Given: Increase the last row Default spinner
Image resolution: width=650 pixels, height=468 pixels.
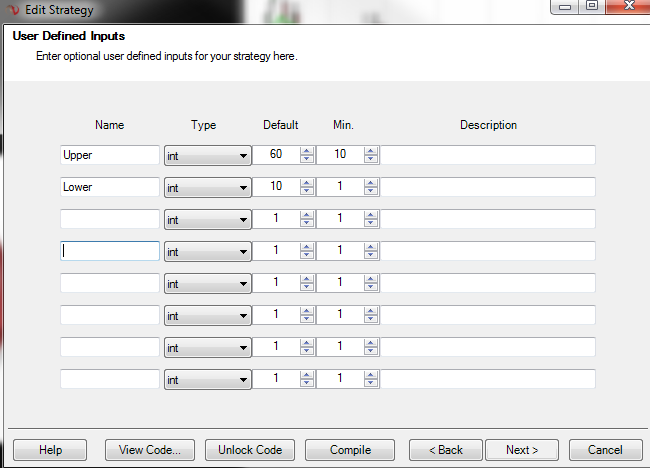Looking at the screenshot, I should [x=307, y=375].
